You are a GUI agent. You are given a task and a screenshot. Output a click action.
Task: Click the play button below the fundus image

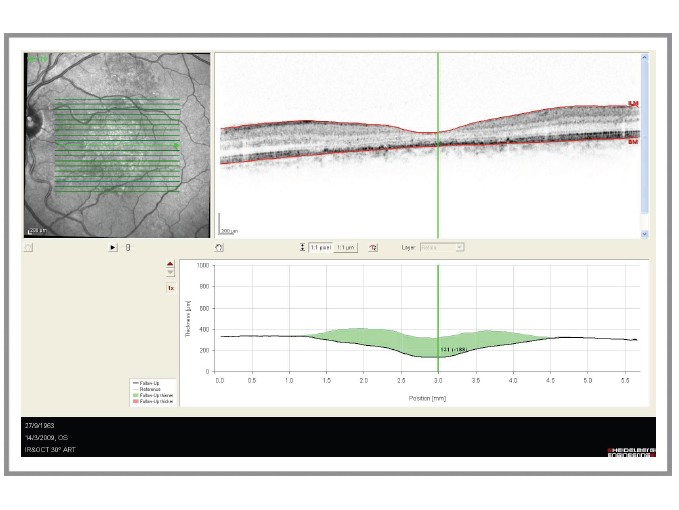pyautogui.click(x=113, y=247)
